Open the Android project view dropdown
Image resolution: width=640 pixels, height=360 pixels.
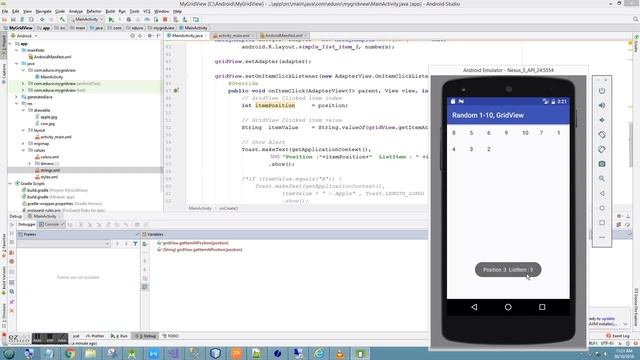click(24, 36)
